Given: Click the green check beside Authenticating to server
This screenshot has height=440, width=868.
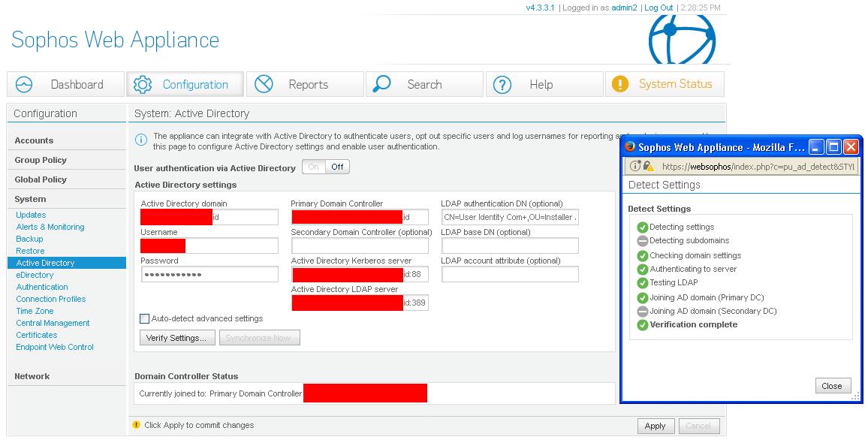Looking at the screenshot, I should pyautogui.click(x=642, y=270).
